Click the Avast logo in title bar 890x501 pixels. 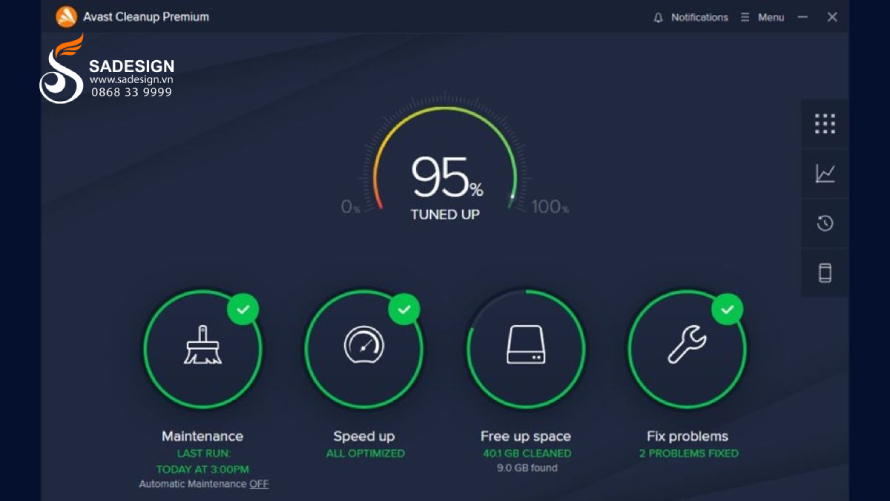click(x=66, y=16)
